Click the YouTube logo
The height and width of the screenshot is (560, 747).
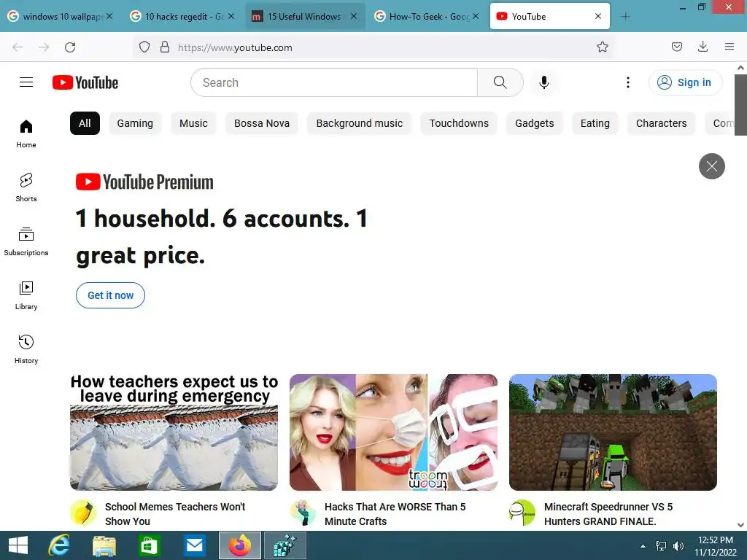coord(85,82)
